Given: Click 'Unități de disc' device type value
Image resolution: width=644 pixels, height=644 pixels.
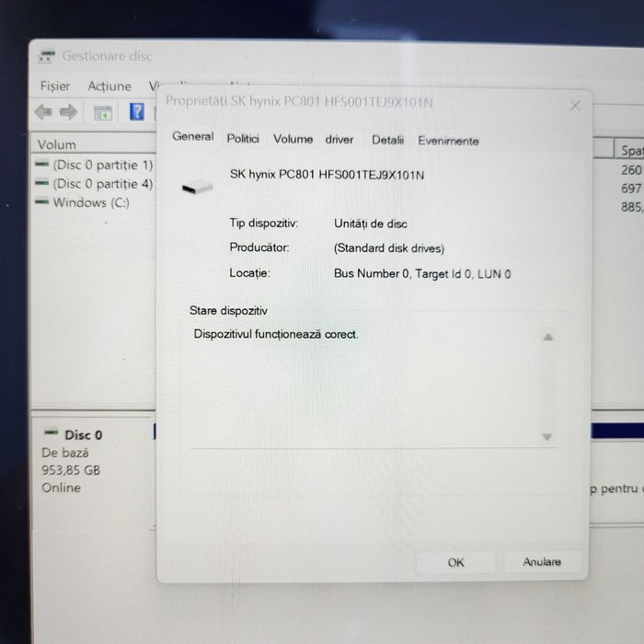Looking at the screenshot, I should pyautogui.click(x=371, y=224).
